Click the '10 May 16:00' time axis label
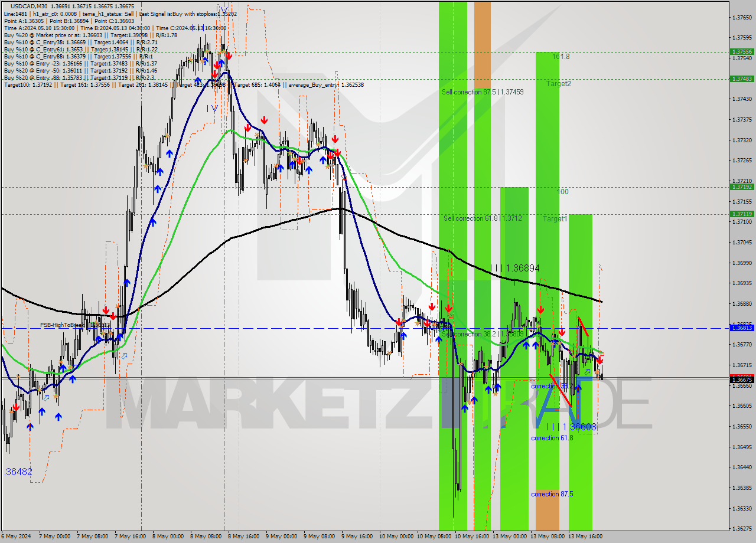The image size is (756, 543). [471, 537]
